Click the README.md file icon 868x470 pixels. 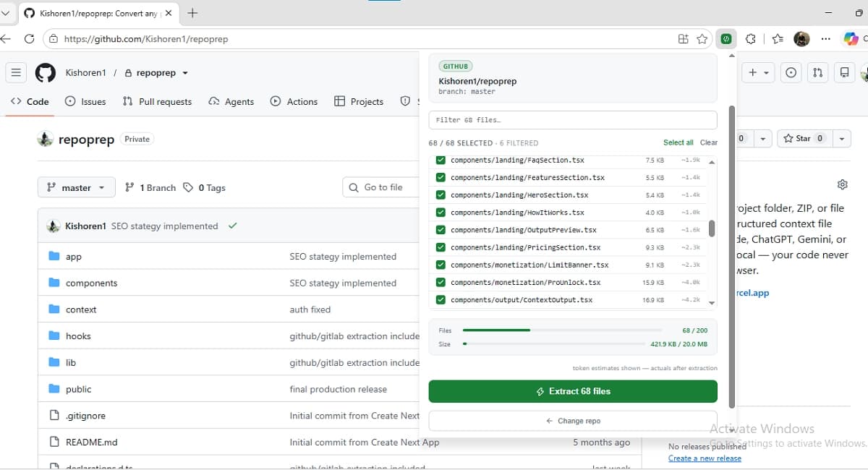pos(54,442)
